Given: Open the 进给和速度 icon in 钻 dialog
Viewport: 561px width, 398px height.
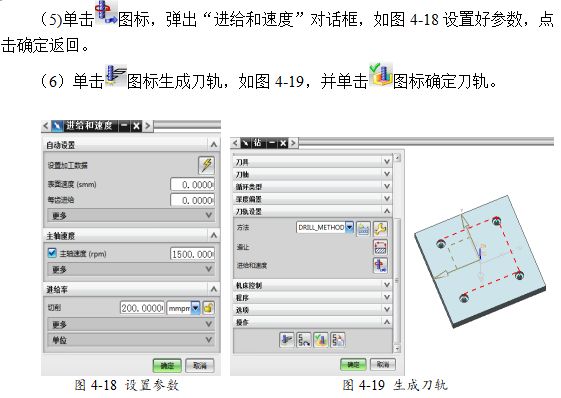Looking at the screenshot, I should (380, 266).
